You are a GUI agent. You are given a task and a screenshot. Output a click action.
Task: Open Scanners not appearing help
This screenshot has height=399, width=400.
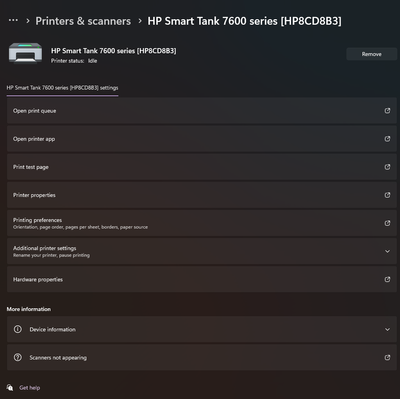pyautogui.click(x=202, y=358)
